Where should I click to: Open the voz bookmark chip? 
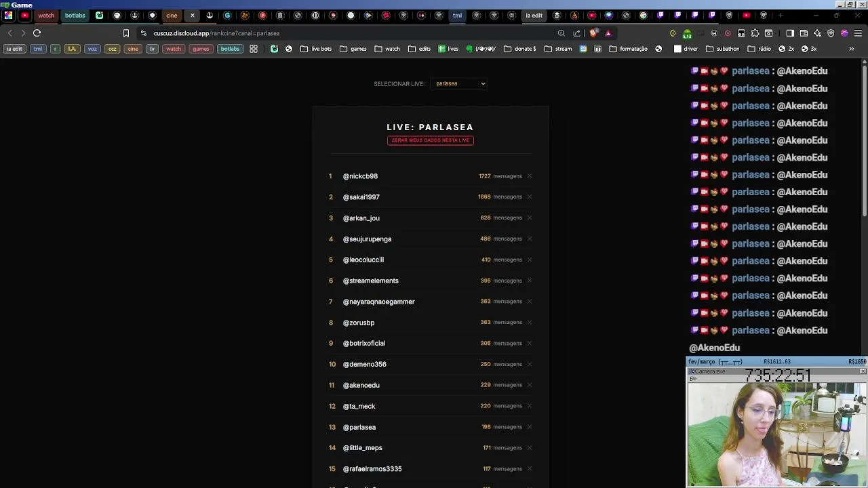click(x=92, y=49)
